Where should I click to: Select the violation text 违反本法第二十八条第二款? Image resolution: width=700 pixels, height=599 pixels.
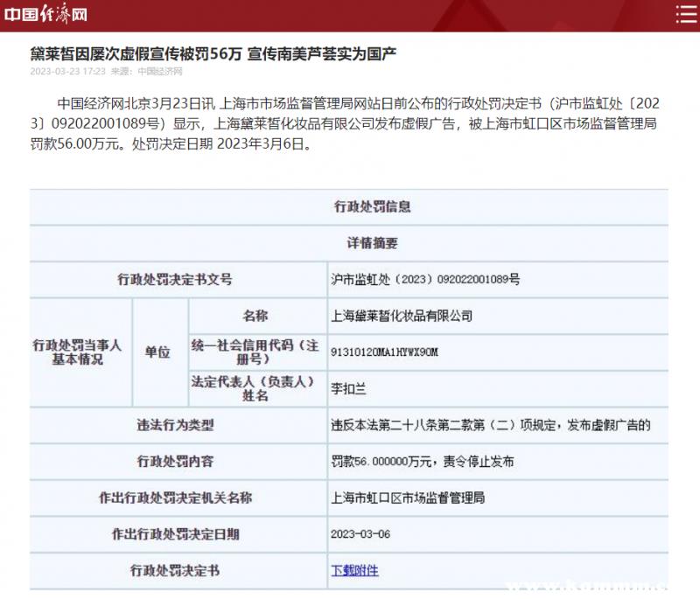pos(408,425)
